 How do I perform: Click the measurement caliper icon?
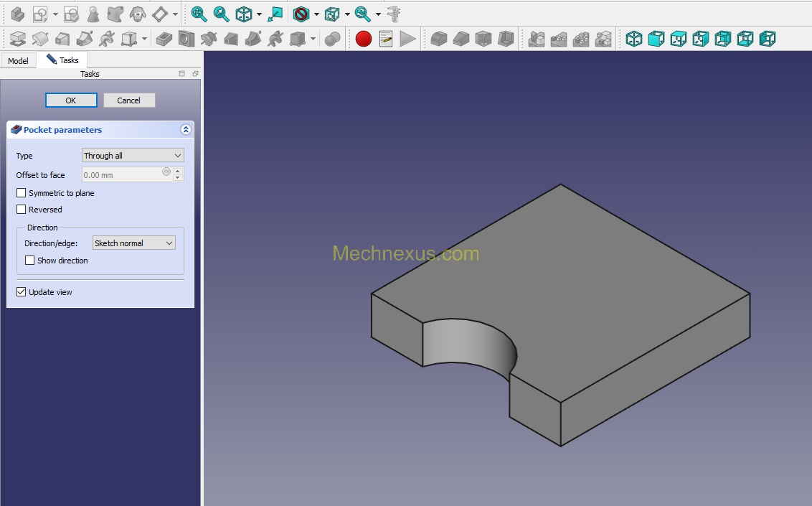(x=394, y=14)
